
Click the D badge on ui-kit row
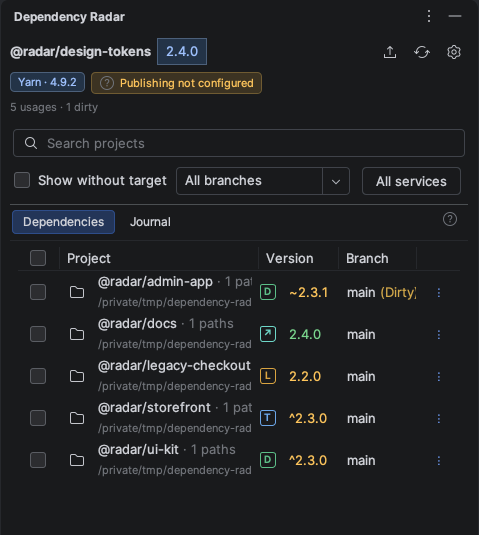coord(268,460)
